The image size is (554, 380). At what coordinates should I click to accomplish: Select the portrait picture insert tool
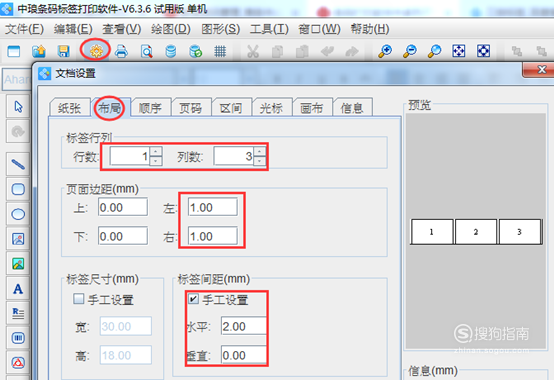(18, 239)
